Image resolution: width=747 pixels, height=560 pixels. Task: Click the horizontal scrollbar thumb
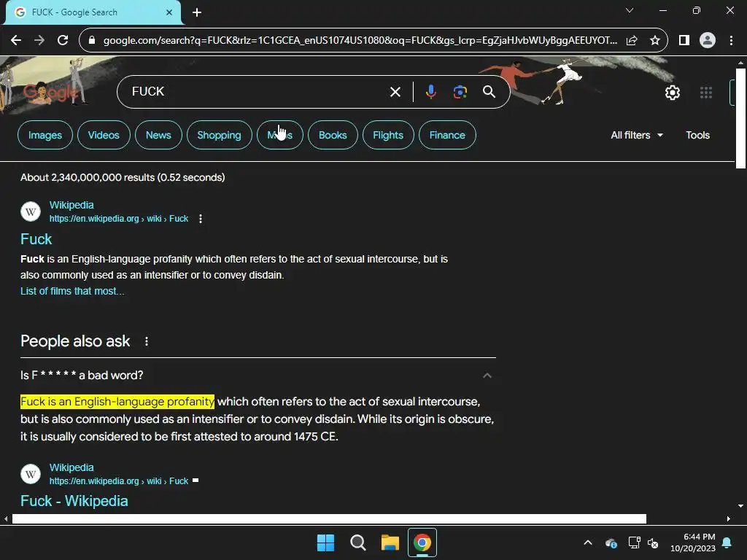click(329, 518)
